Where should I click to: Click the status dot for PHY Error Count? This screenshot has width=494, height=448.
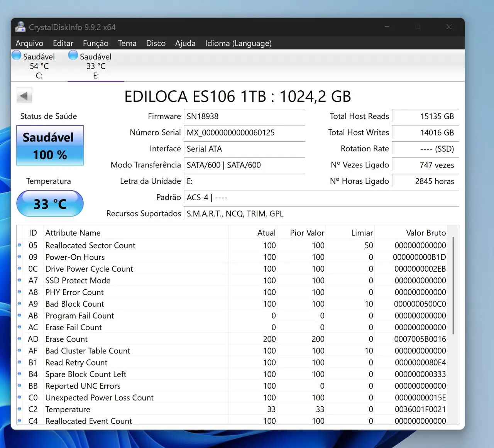click(x=19, y=291)
